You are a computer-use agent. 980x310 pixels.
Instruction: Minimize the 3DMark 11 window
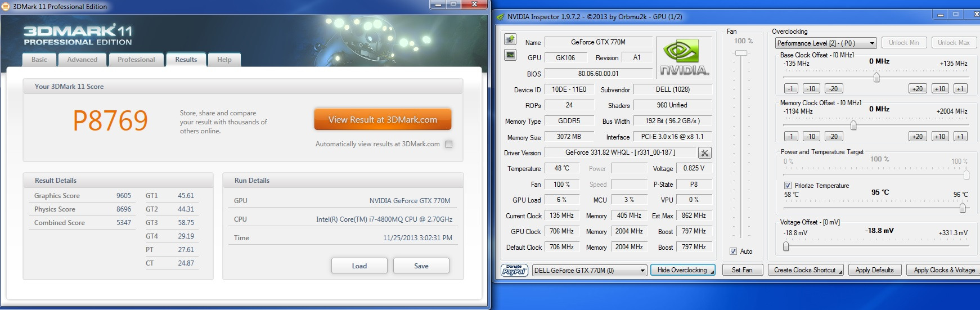(438, 5)
